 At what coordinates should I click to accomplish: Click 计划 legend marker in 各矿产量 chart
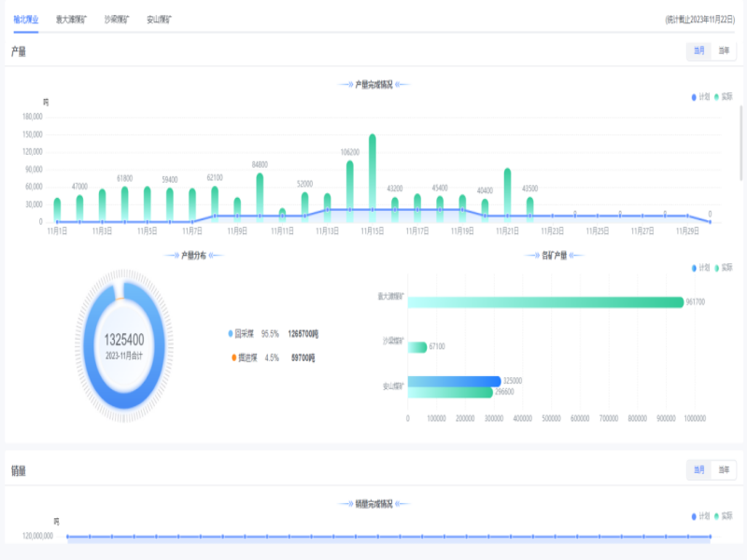point(694,268)
